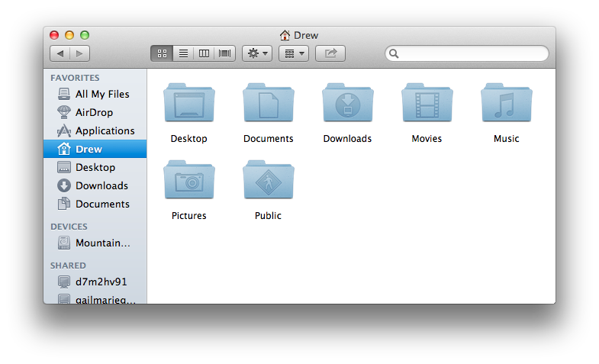Click the Public folder name label

click(x=268, y=216)
